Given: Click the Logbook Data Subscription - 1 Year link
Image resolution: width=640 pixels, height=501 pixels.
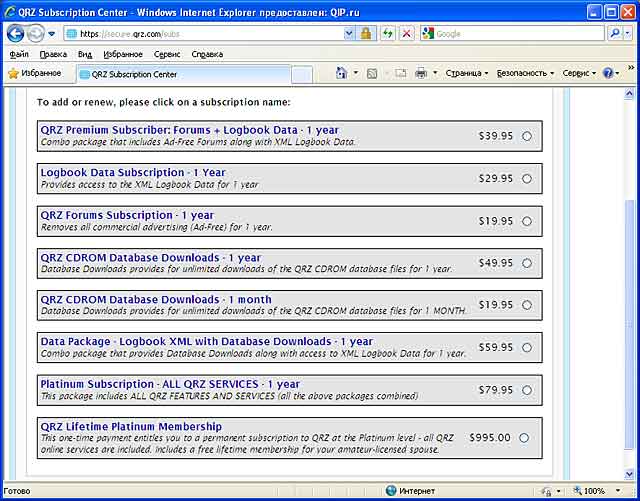Looking at the screenshot, I should click(133, 172).
